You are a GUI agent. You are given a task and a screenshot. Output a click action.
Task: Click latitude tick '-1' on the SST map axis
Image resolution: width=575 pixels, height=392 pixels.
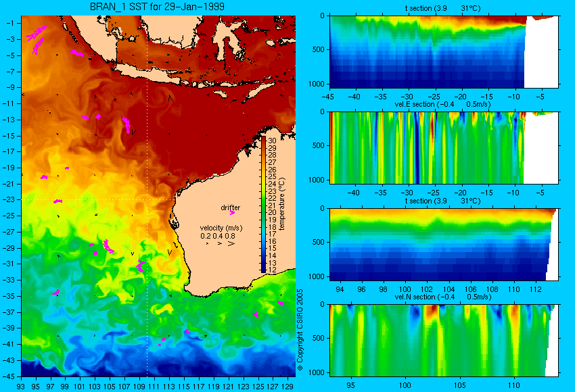(x=11, y=23)
